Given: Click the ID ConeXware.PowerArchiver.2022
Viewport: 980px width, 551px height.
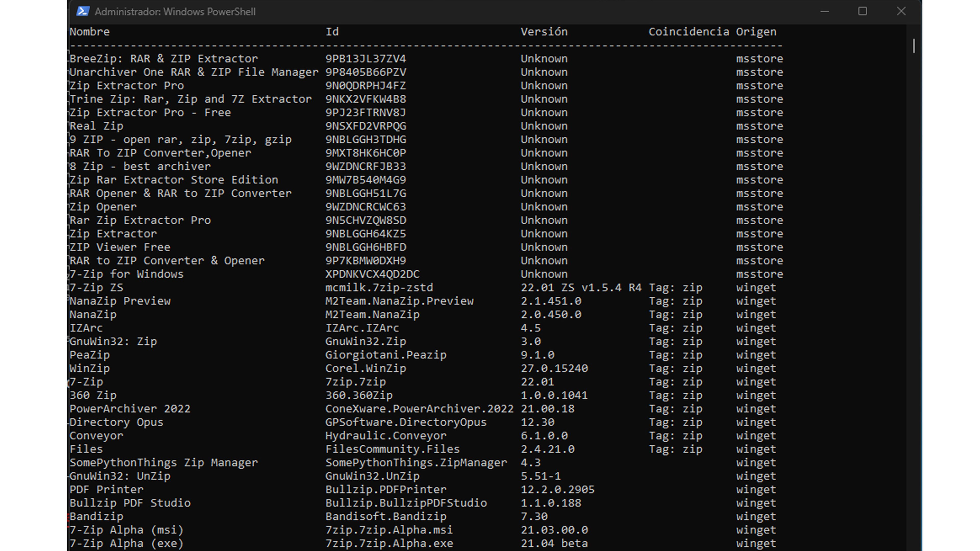Looking at the screenshot, I should 420,409.
